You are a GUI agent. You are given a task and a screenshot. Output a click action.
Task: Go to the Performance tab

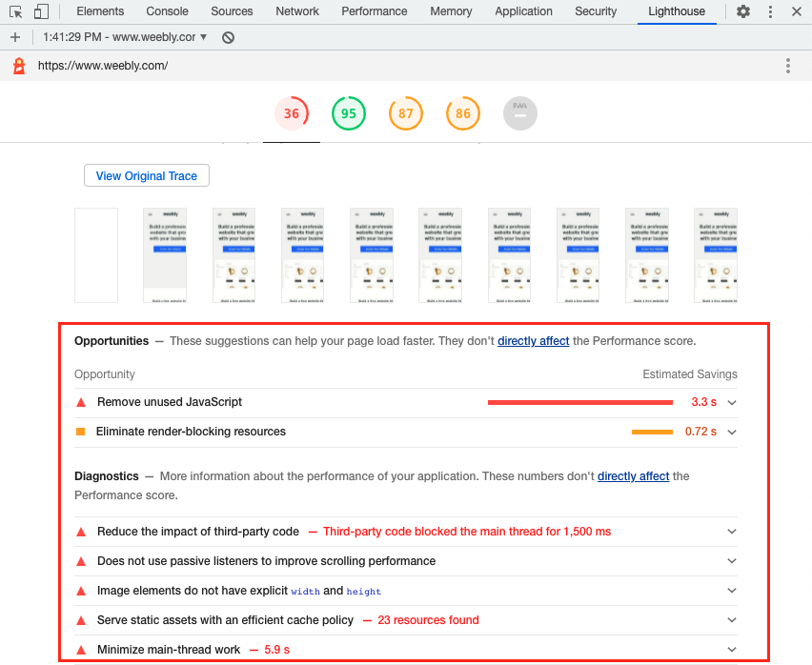click(375, 11)
